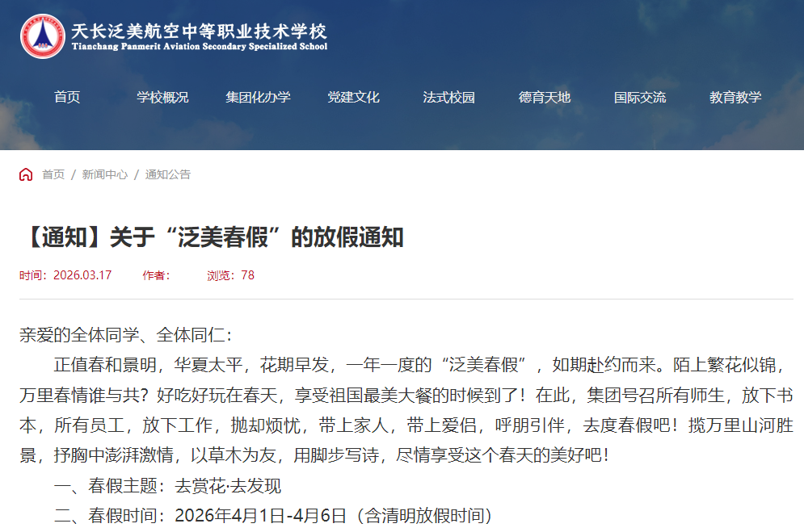Go to 新闻中心 via the breadcrumb
Viewport: 804px width, 532px height.
coord(104,174)
